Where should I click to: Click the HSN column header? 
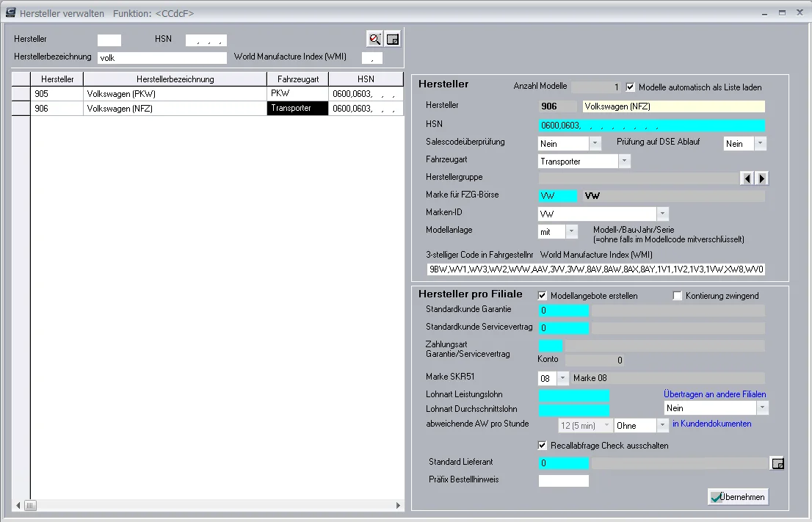click(366, 79)
